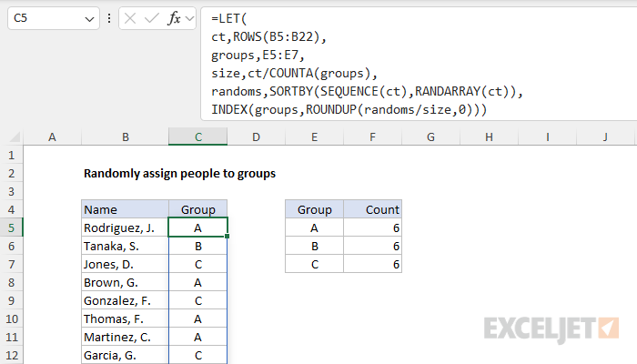Select row 4 header
This screenshot has width=637, height=364.
click(x=11, y=209)
